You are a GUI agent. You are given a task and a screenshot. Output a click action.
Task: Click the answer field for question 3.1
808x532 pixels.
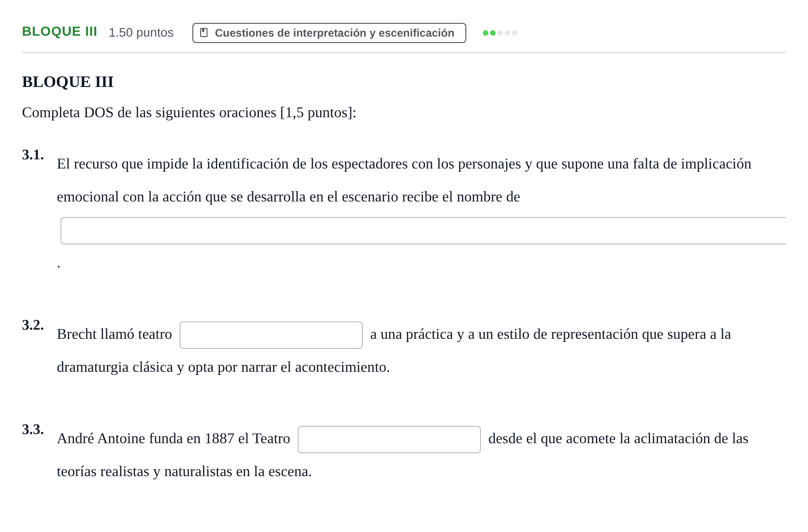[423, 231]
